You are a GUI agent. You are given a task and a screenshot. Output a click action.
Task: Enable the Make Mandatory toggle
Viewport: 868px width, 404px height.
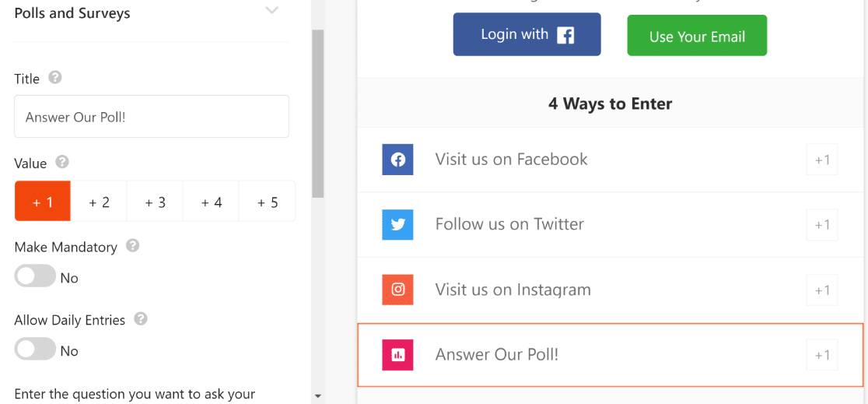(x=36, y=276)
